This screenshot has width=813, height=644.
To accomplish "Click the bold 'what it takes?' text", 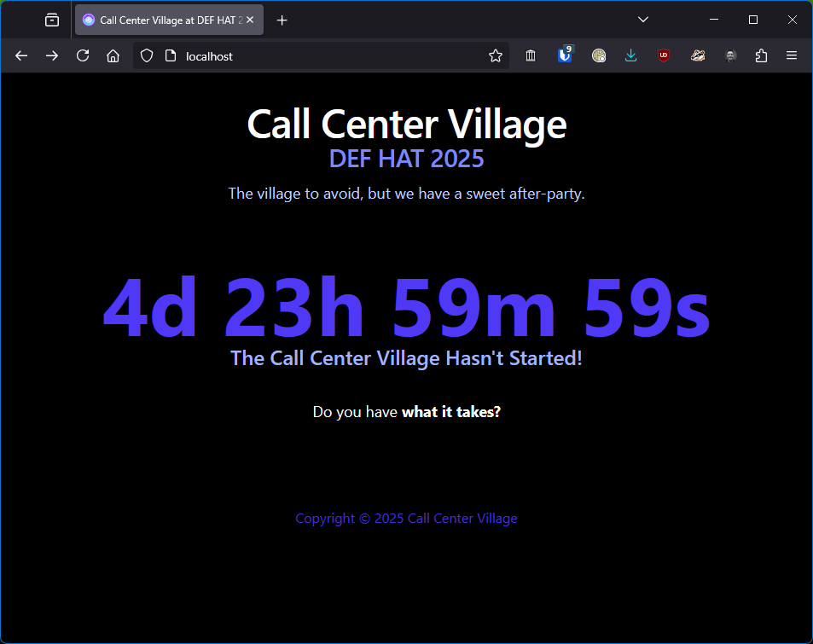I will (x=451, y=412).
